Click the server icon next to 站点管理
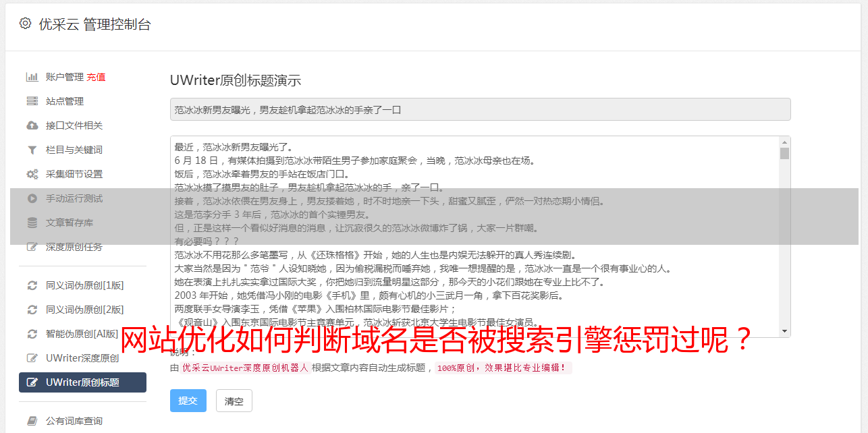 coord(32,101)
